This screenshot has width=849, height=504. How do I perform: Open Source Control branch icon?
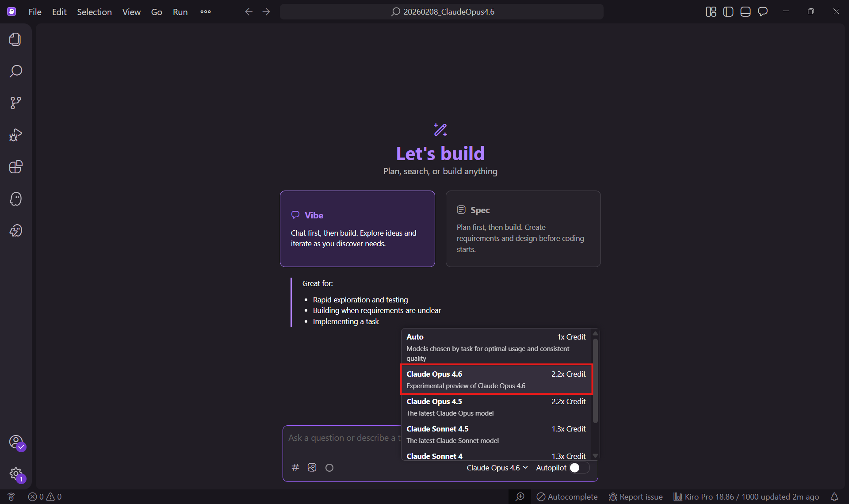click(15, 103)
